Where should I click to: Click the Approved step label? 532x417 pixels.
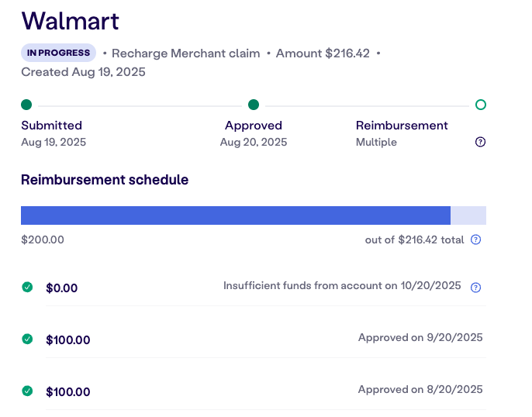click(254, 126)
